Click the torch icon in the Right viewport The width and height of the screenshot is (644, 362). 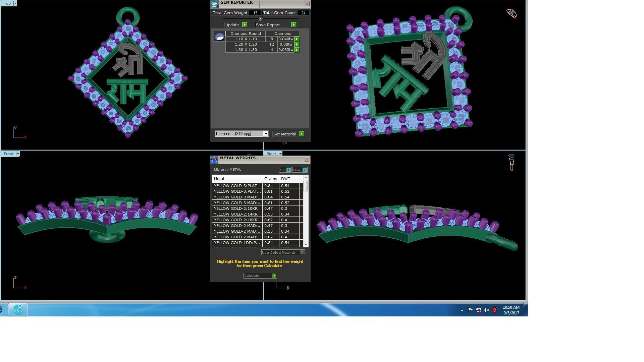[x=511, y=163]
